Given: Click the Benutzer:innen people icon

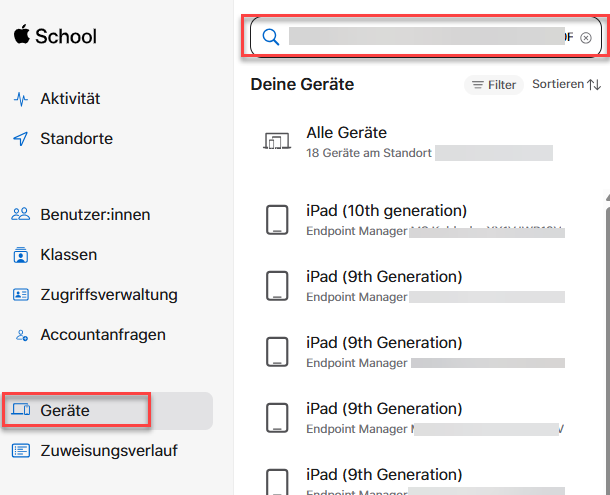Looking at the screenshot, I should pos(21,214).
